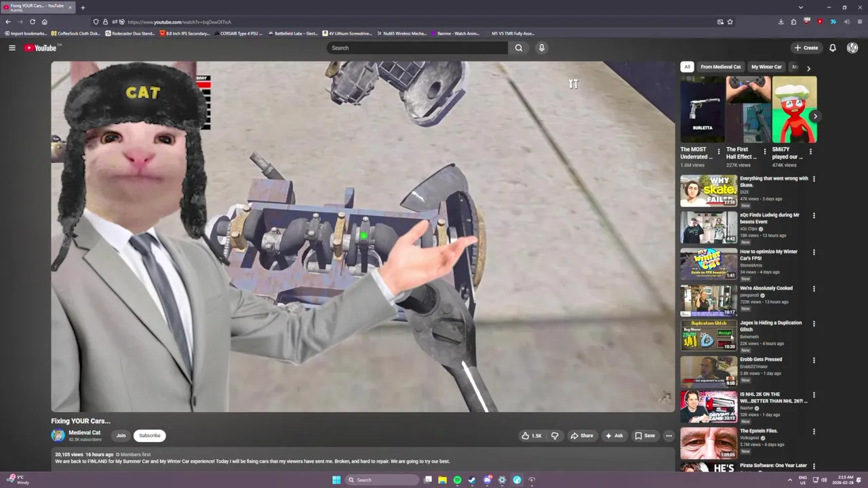Go back in the browser
868x488 pixels.
[8, 22]
